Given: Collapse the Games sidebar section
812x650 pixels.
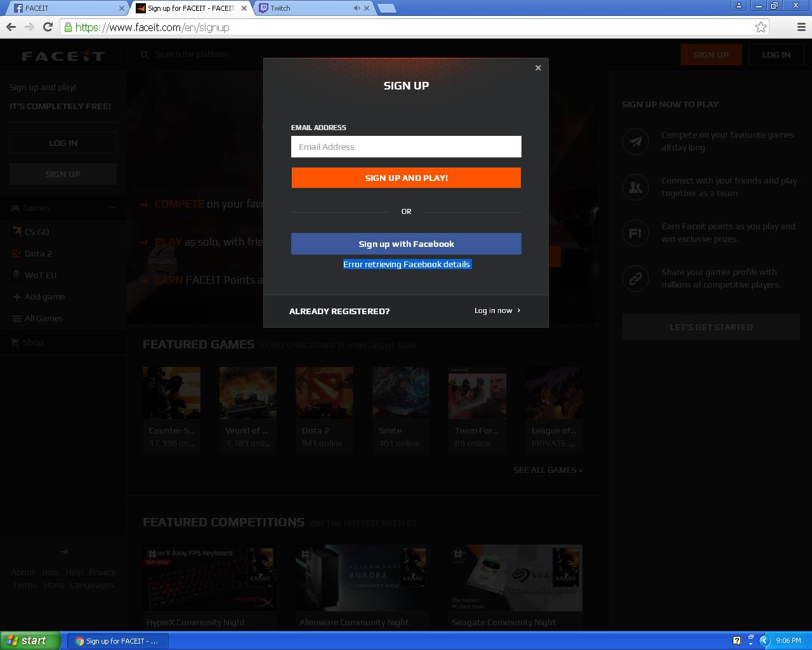Looking at the screenshot, I should click(x=112, y=208).
